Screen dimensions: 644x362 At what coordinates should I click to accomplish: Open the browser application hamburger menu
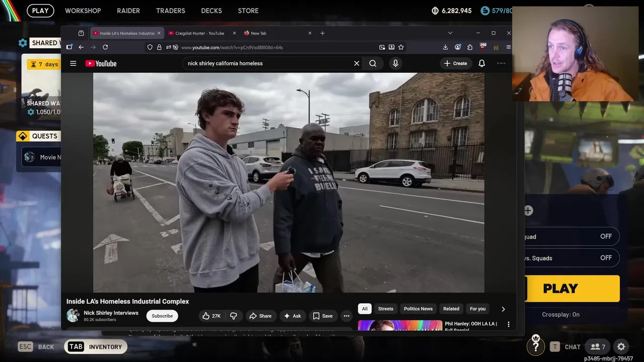pyautogui.click(x=508, y=47)
